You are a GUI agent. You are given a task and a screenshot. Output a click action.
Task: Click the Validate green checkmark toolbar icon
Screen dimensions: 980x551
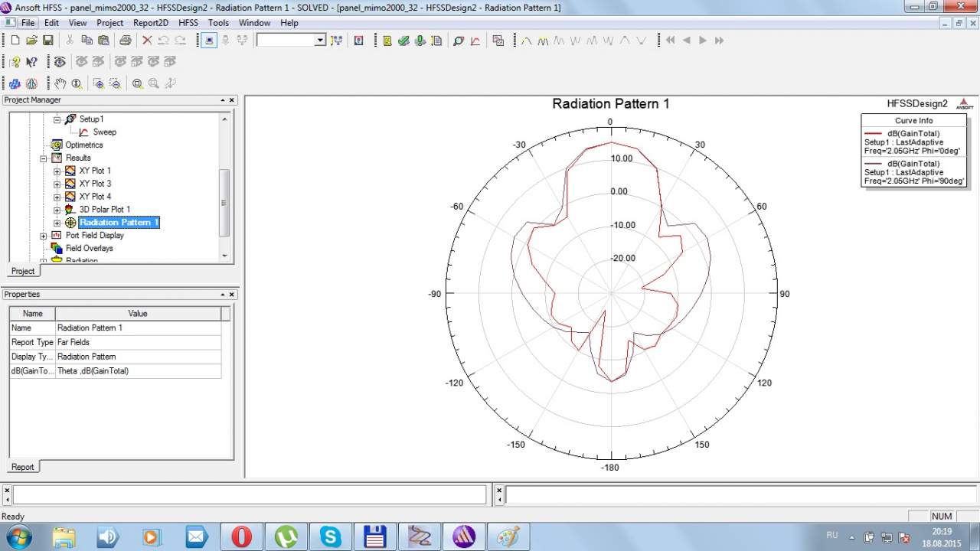pos(403,41)
